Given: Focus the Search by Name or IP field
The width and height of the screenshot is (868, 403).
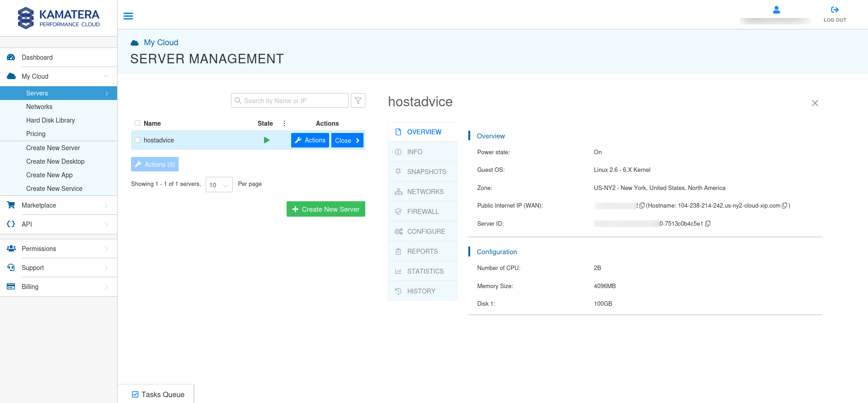Looking at the screenshot, I should [290, 100].
